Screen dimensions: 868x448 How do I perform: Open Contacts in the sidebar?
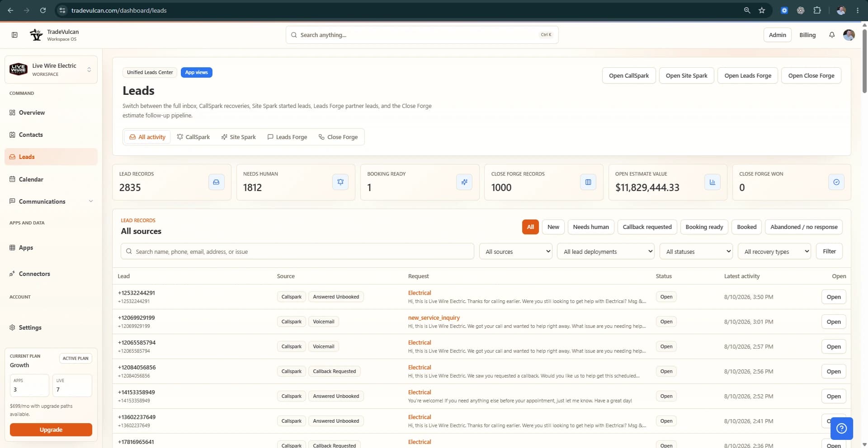click(x=51, y=135)
